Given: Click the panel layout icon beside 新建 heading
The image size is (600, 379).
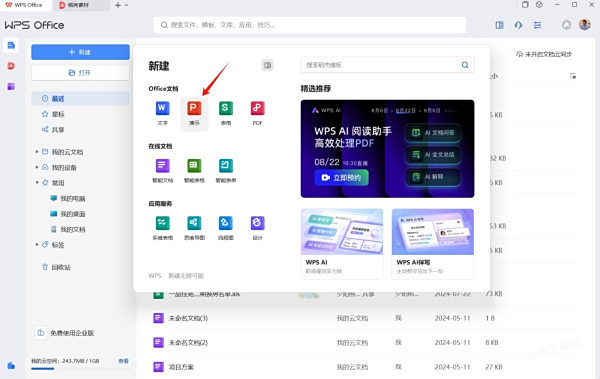Looking at the screenshot, I should click(267, 65).
